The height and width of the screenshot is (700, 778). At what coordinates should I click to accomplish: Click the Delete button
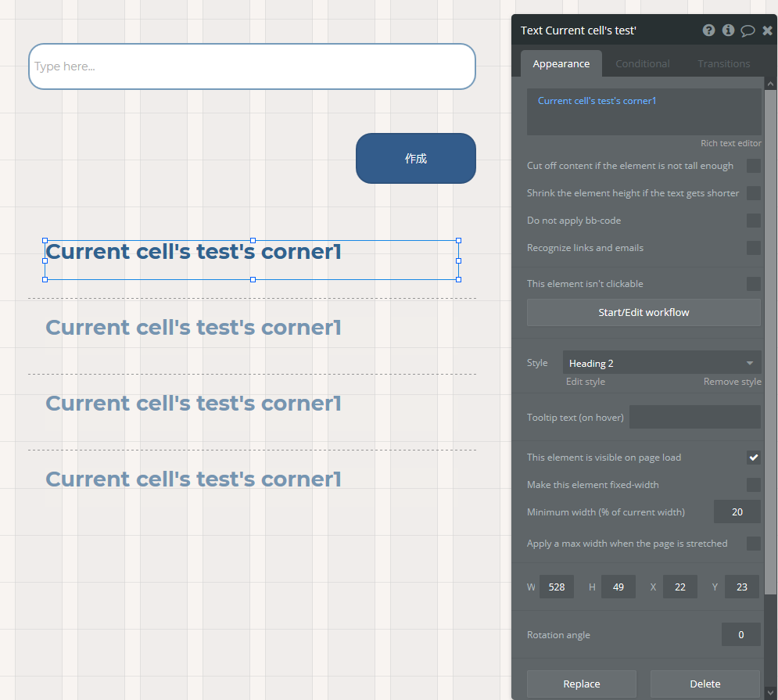point(705,684)
